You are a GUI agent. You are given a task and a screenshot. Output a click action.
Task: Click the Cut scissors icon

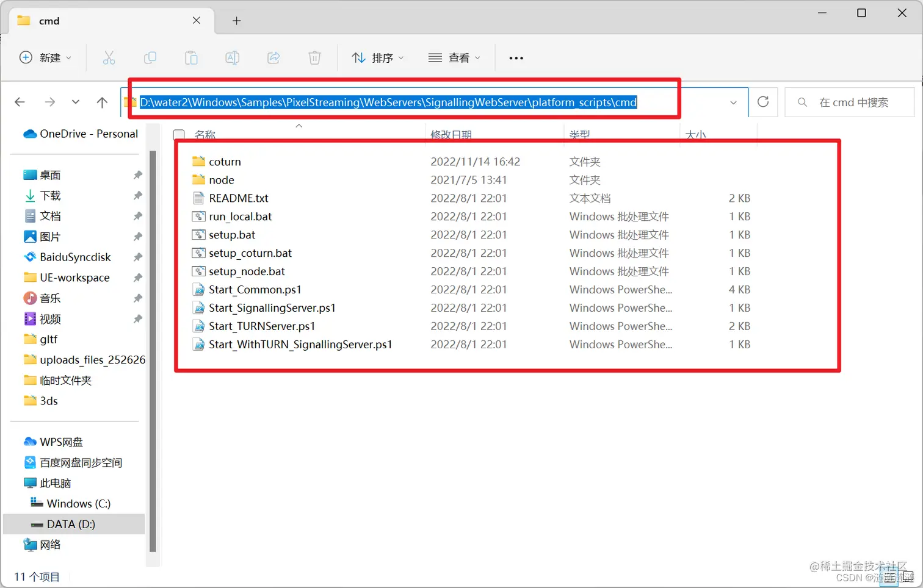[x=109, y=58]
